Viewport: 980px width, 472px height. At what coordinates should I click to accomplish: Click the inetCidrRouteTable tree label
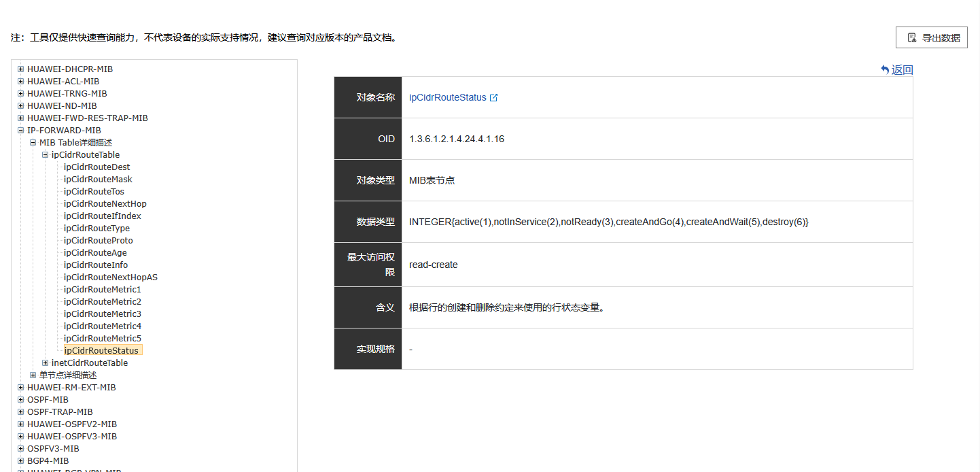90,363
